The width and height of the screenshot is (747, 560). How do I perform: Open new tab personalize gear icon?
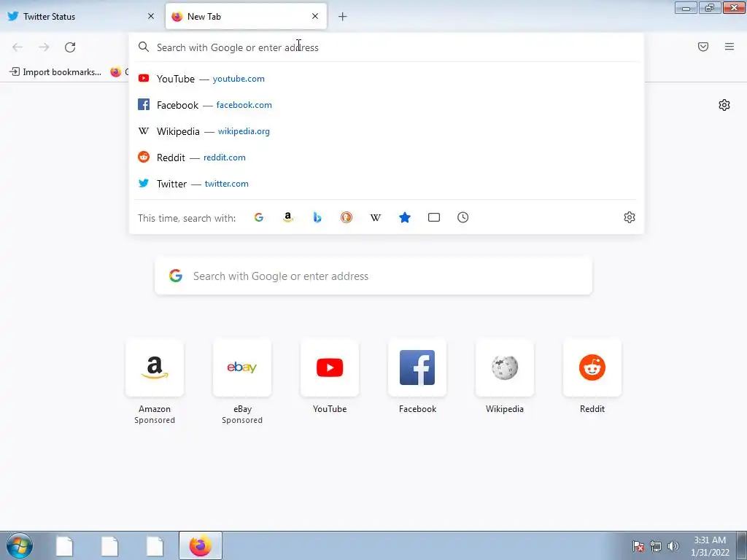point(724,105)
